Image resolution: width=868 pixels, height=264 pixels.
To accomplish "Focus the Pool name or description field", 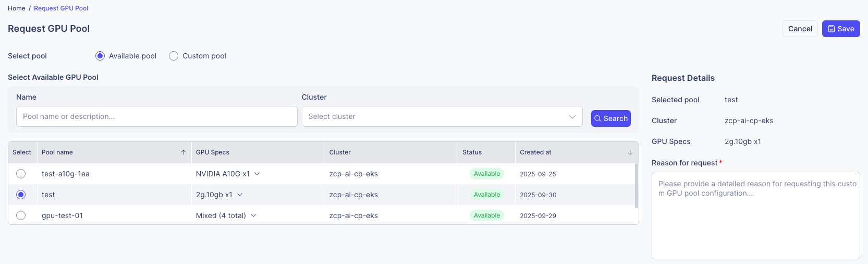I will coord(157,116).
